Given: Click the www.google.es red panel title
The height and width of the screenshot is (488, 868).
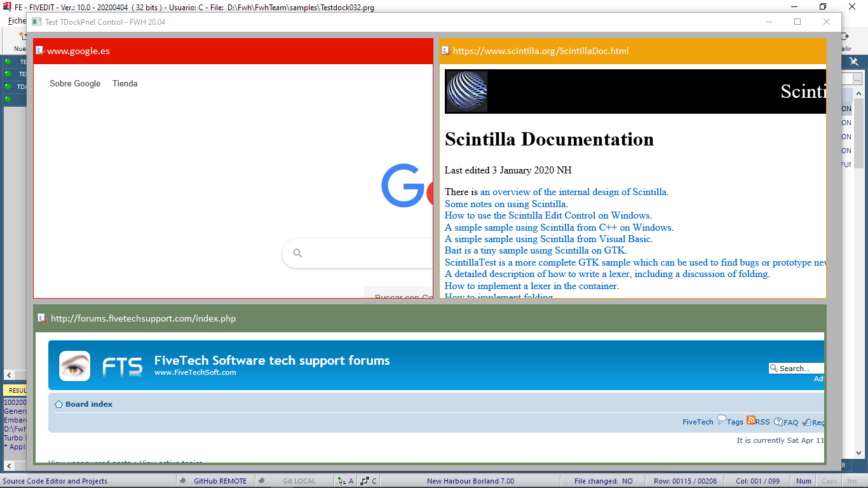Looking at the screenshot, I should point(78,51).
